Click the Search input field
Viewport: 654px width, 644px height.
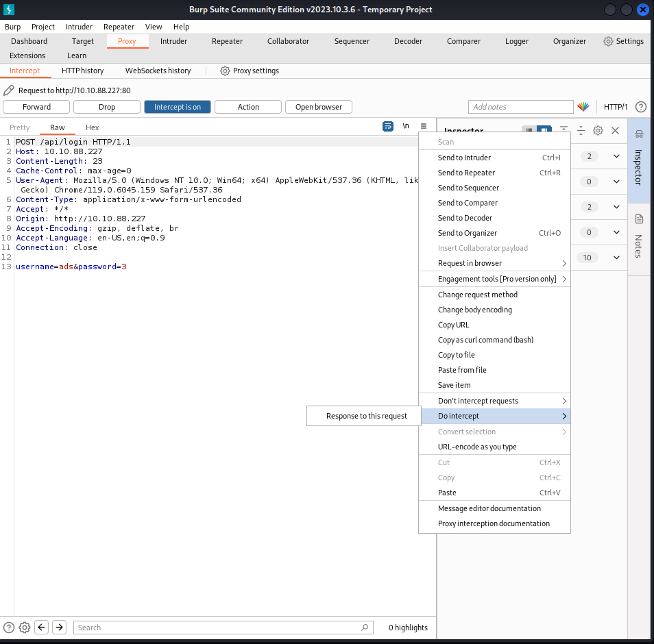click(x=223, y=628)
